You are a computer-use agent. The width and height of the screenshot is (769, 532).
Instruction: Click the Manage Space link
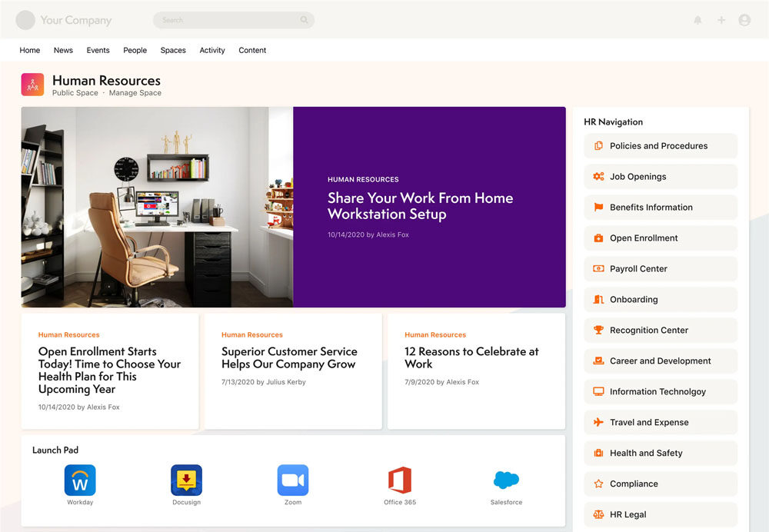(135, 93)
